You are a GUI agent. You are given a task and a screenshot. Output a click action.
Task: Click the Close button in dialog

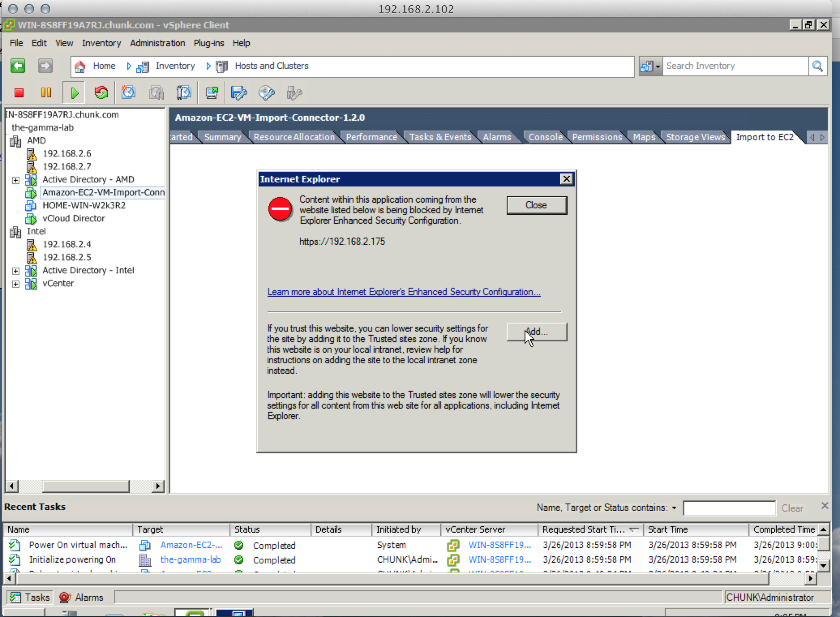point(536,205)
